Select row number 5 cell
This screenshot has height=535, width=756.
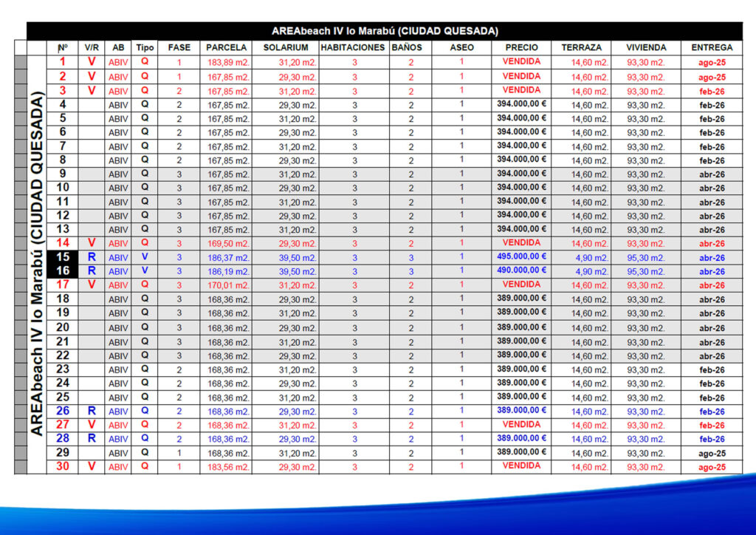point(62,118)
